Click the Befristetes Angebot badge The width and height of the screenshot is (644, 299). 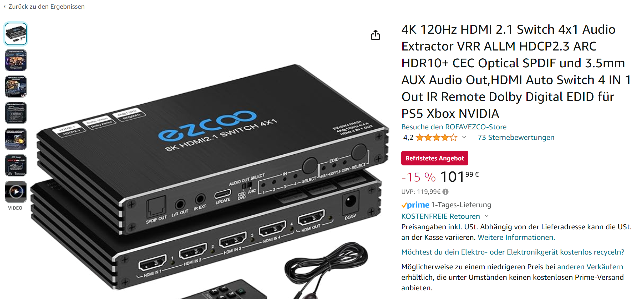tap(435, 158)
